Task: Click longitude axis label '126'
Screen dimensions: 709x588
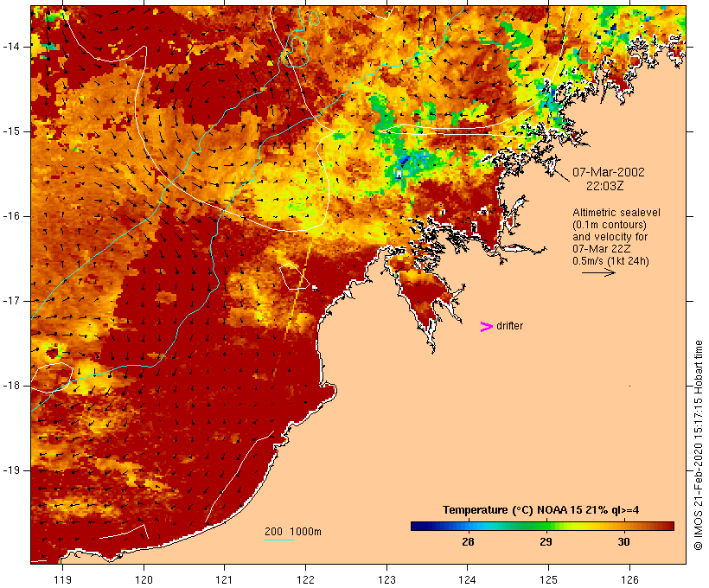Action: click(629, 579)
